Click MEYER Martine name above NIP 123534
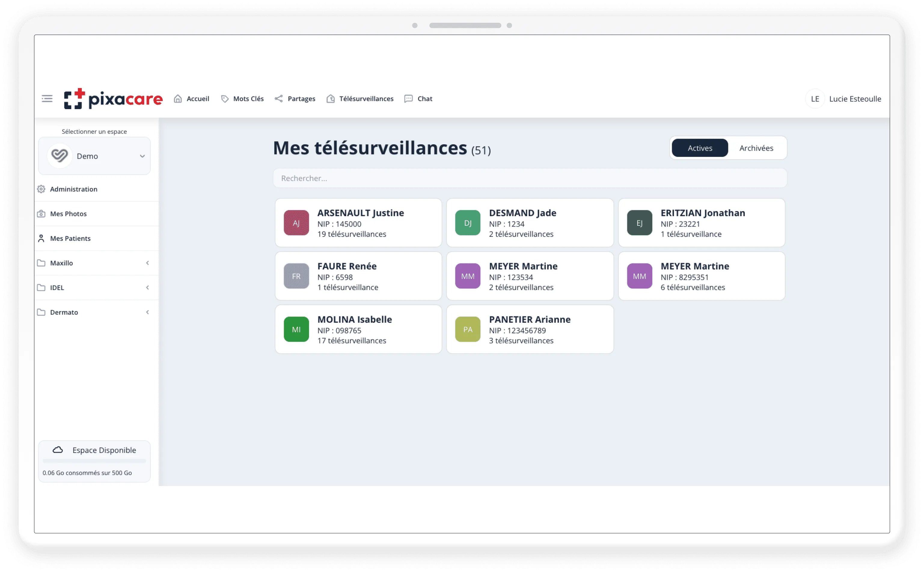Screen dimensions: 924x572 coord(523,266)
